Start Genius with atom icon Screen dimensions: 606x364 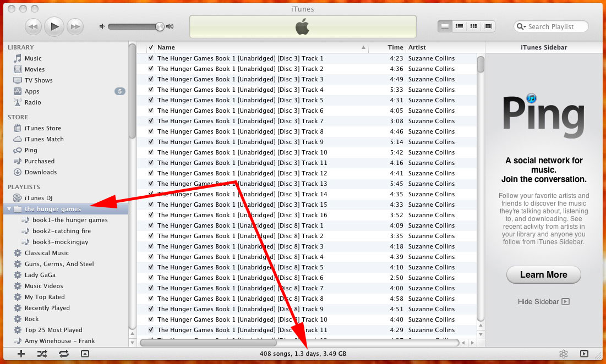coord(564,354)
